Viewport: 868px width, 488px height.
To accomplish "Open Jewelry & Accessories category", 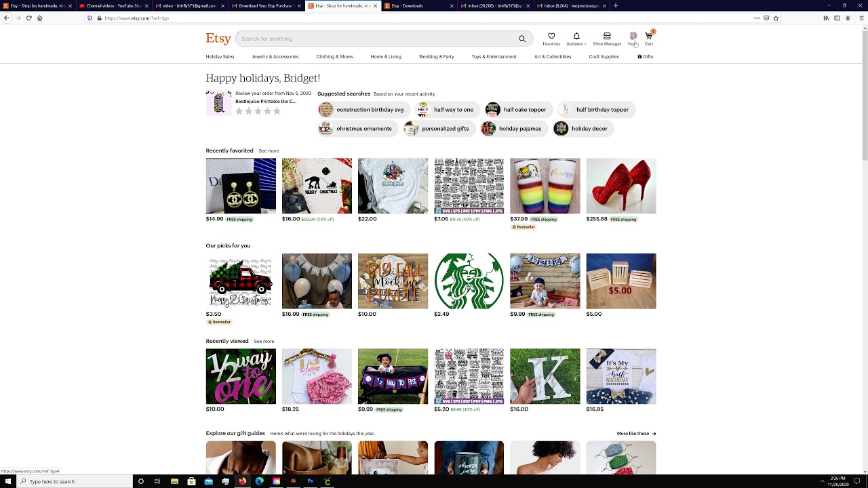I will pos(275,57).
